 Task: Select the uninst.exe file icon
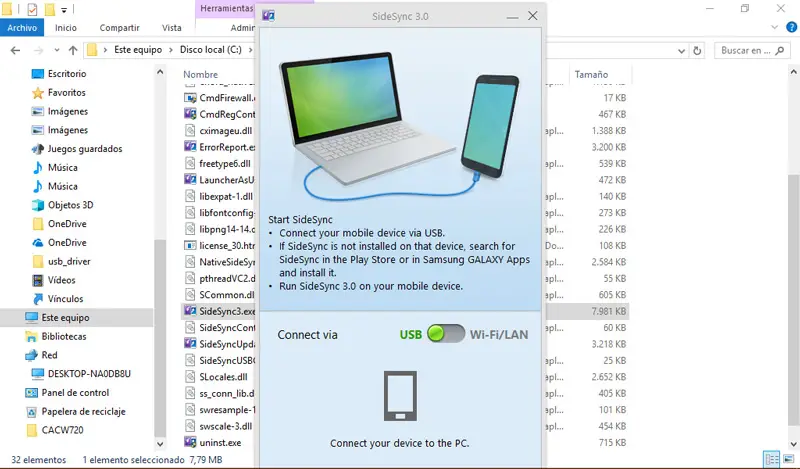click(190, 442)
